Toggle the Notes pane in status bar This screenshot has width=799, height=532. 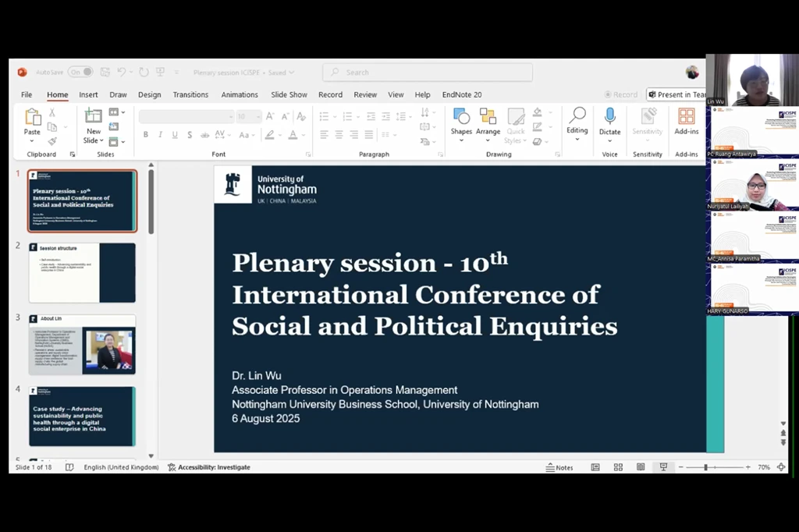click(x=559, y=467)
